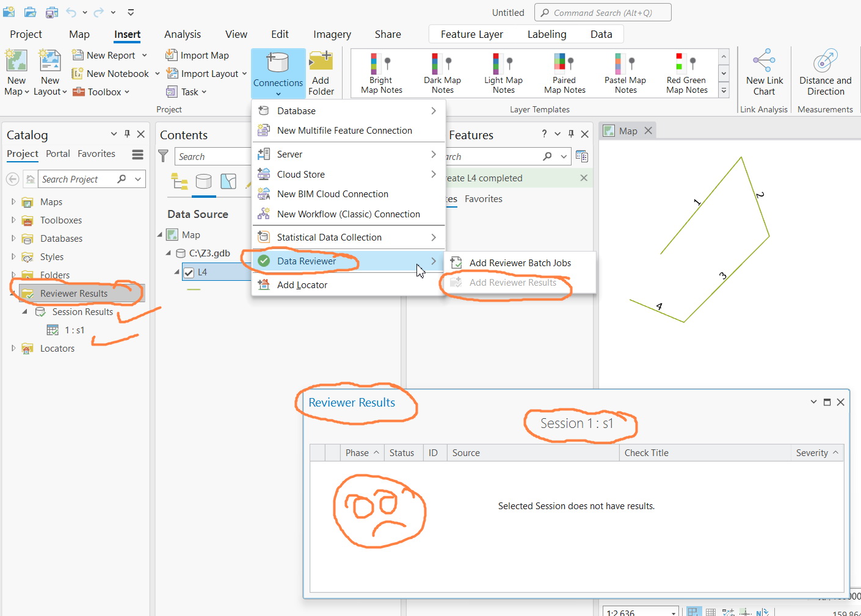The width and height of the screenshot is (861, 616).
Task: Switch to the Portal tab in Catalog
Action: [x=58, y=154]
